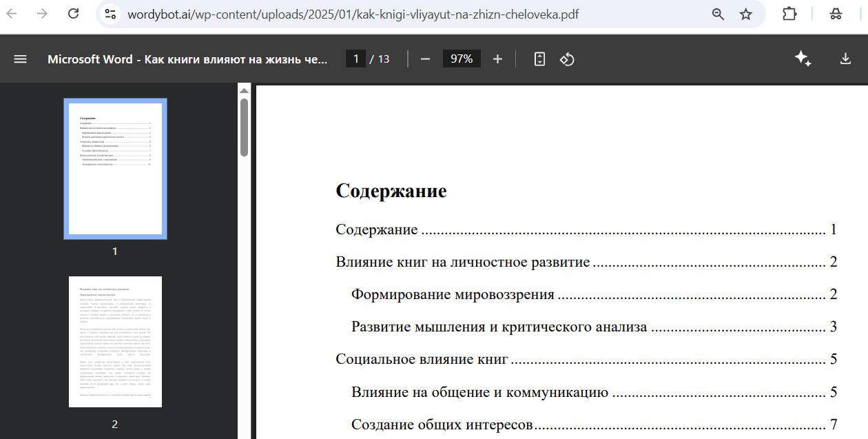
Task: Open 'Социальное влияние книг' contents entry
Action: click(x=586, y=359)
